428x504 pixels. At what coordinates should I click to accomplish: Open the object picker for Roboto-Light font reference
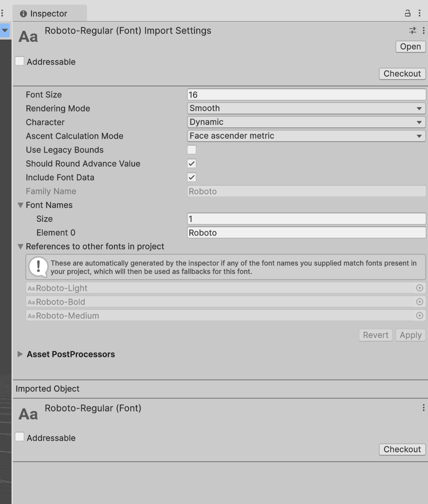point(419,288)
